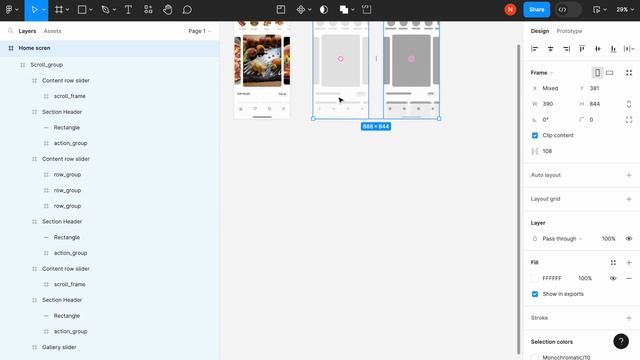Image resolution: width=640 pixels, height=360 pixels.
Task: Switch to the Layers tab
Action: point(27,31)
